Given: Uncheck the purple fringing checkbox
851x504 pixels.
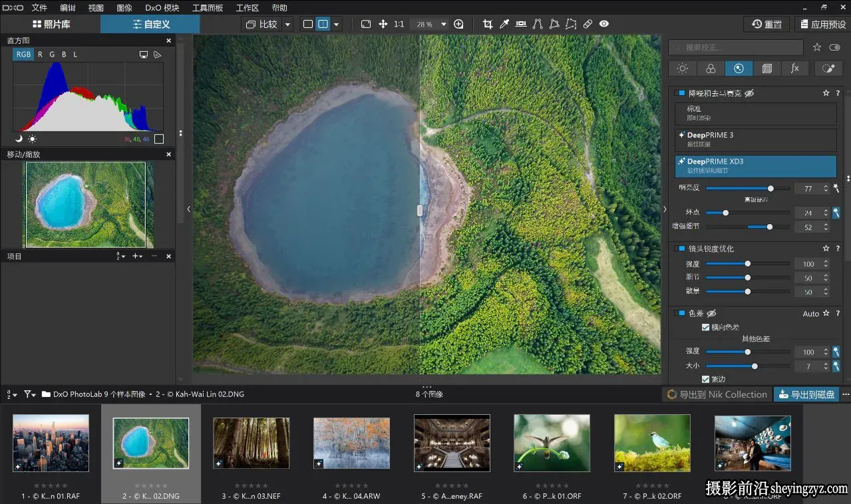Looking at the screenshot, I should (705, 379).
